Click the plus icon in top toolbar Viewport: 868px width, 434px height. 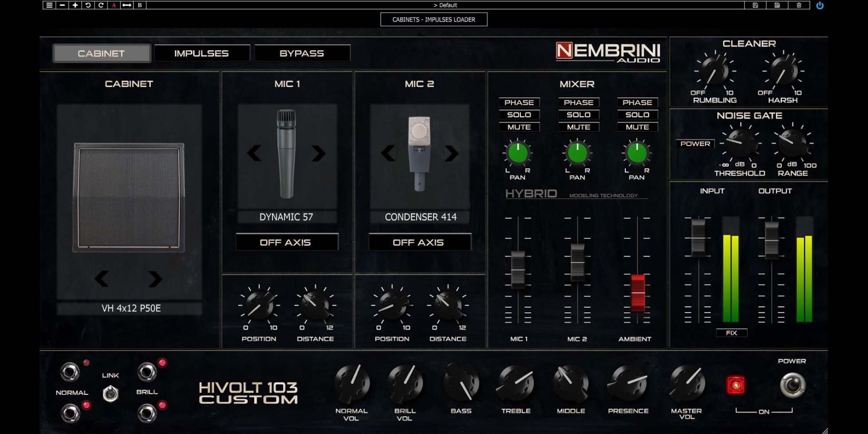tap(75, 5)
